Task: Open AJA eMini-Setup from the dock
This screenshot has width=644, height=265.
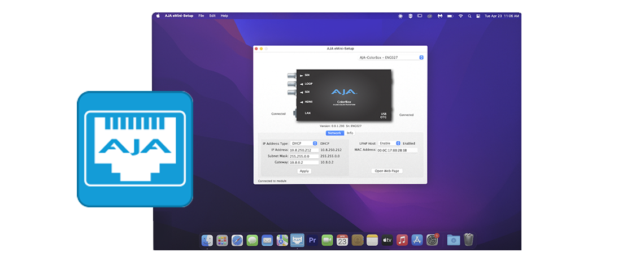Action: (297, 240)
